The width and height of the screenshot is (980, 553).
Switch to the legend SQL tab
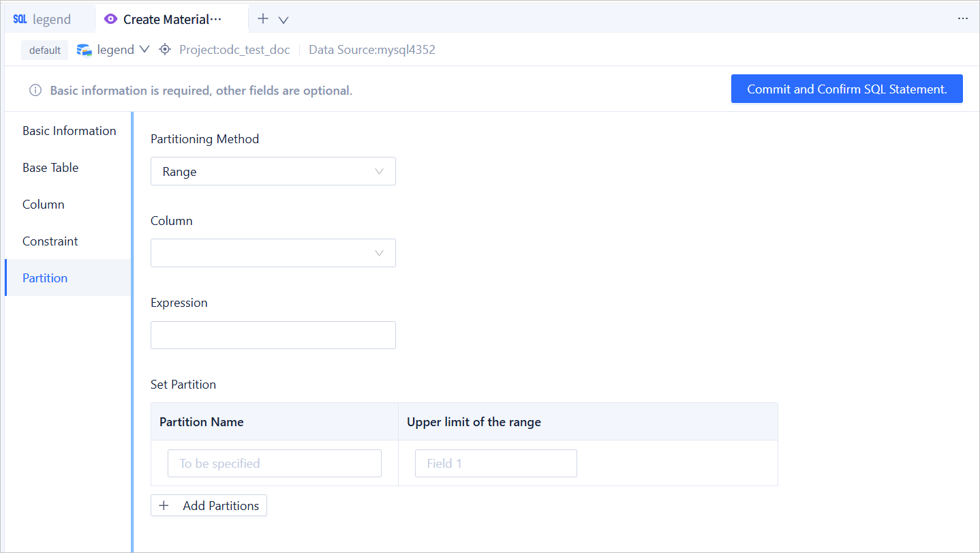(x=51, y=19)
